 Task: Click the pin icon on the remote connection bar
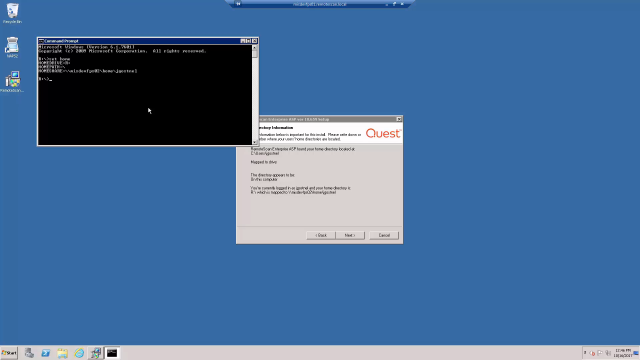pos(238,4)
